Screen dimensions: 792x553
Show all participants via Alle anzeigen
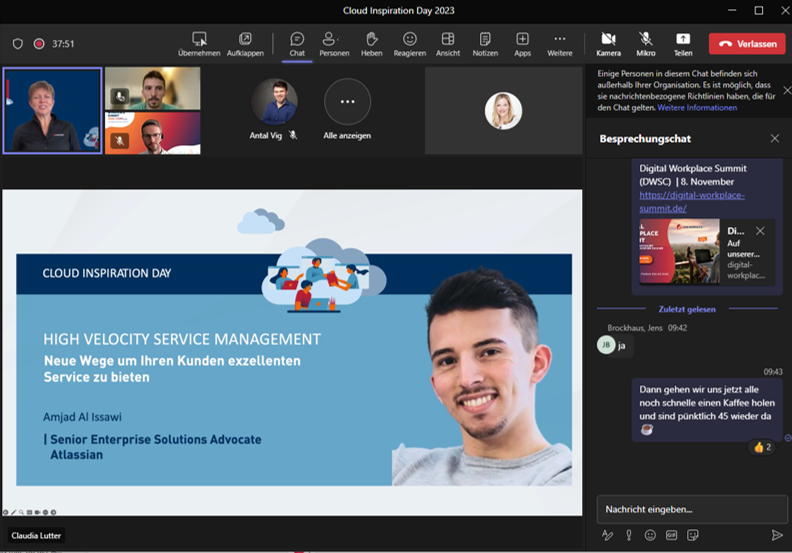point(347,110)
